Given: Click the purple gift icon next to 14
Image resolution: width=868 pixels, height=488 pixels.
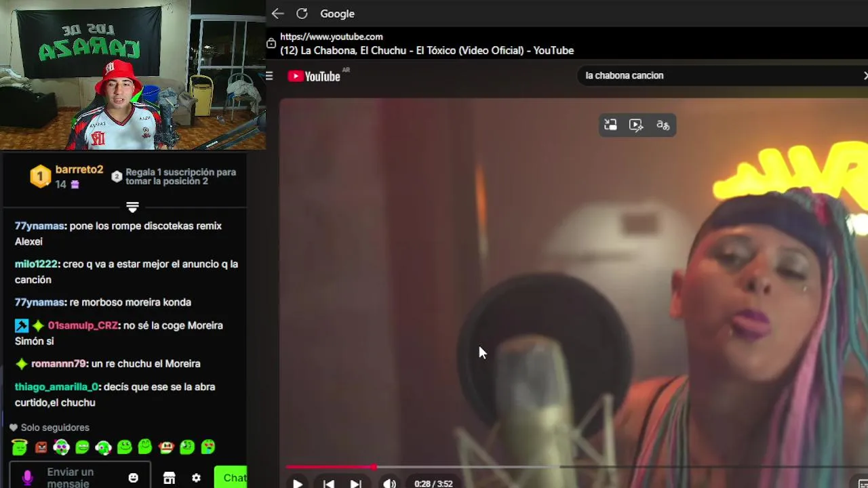Looking at the screenshot, I should point(75,184).
